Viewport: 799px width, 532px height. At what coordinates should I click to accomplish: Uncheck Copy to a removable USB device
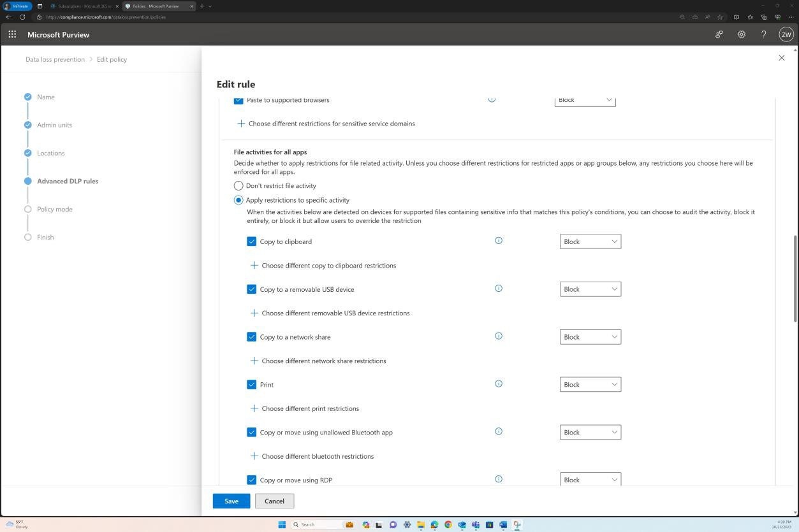click(x=252, y=289)
